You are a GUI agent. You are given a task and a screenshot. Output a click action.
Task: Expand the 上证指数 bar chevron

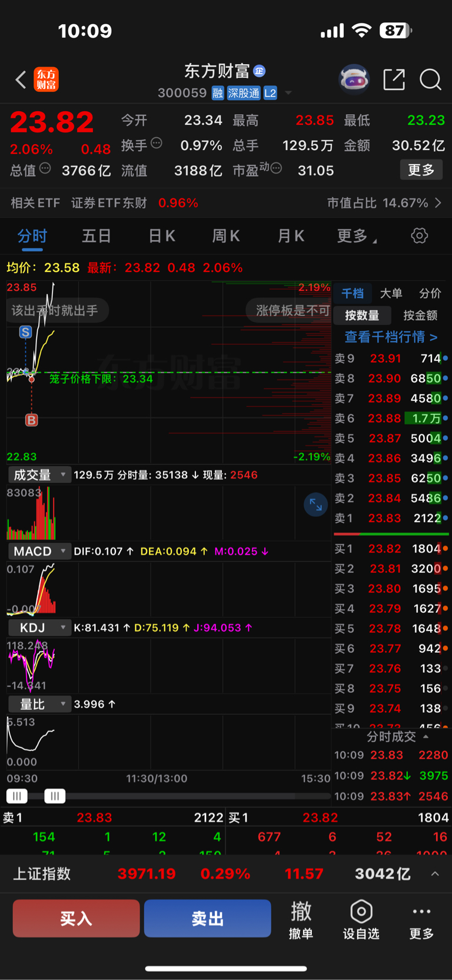point(435,874)
